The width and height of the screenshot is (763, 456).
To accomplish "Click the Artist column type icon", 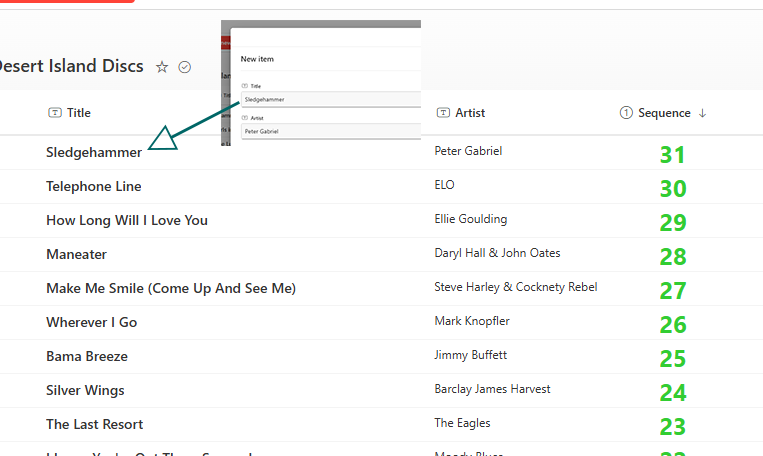I will click(x=443, y=113).
